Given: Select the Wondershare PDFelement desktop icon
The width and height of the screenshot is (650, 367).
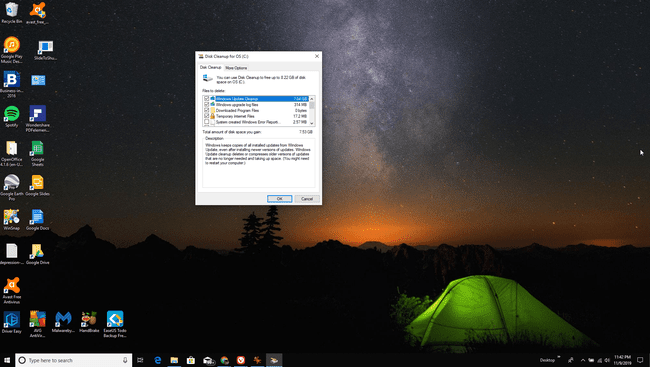Looking at the screenshot, I should pyautogui.click(x=37, y=119).
